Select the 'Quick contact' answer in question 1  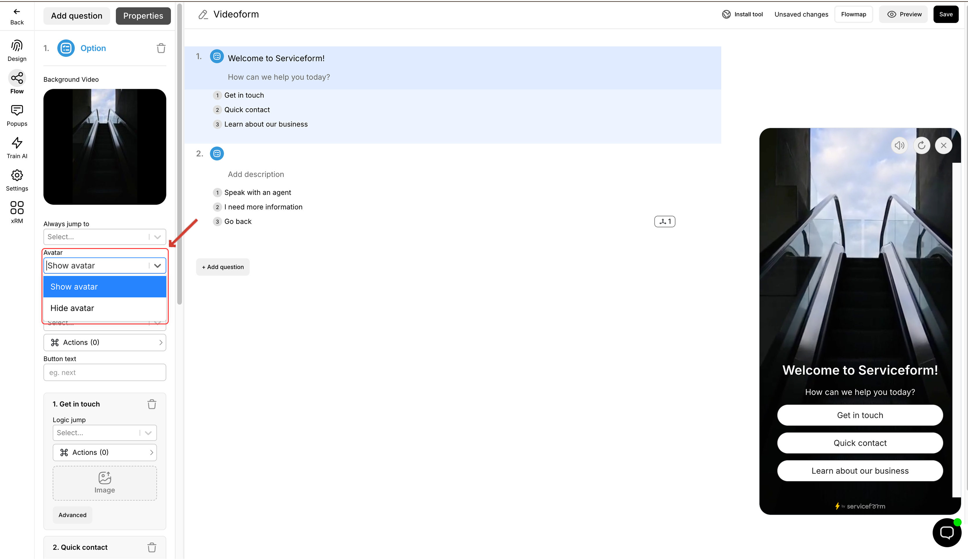pyautogui.click(x=247, y=110)
